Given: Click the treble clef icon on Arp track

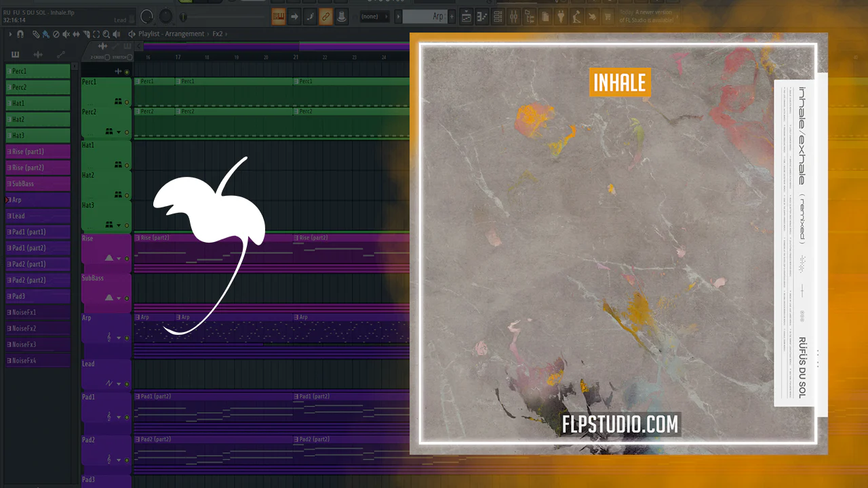Looking at the screenshot, I should coord(110,338).
